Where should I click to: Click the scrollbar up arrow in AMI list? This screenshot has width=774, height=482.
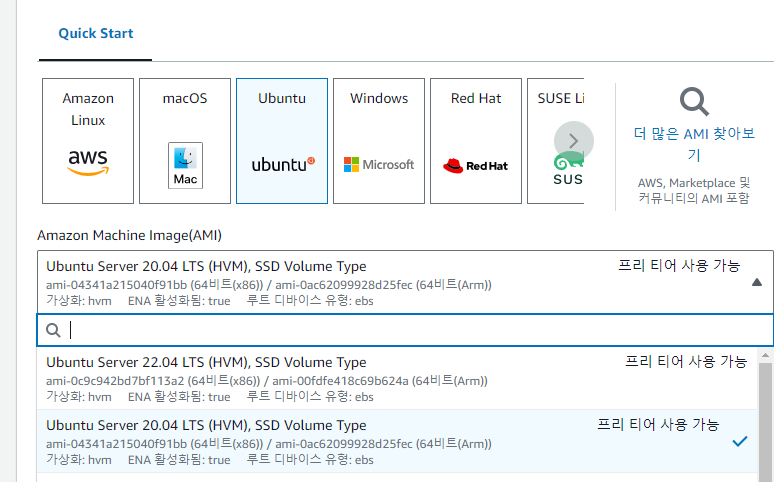765,355
